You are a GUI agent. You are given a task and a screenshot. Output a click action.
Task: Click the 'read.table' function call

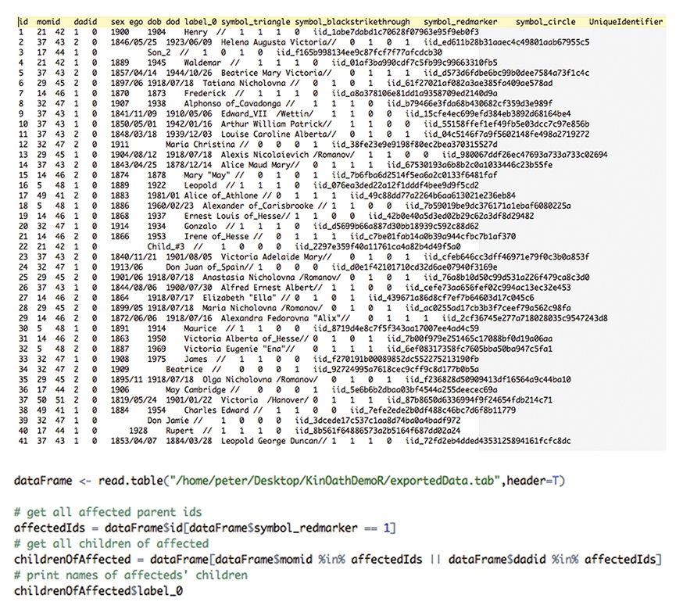131,481
